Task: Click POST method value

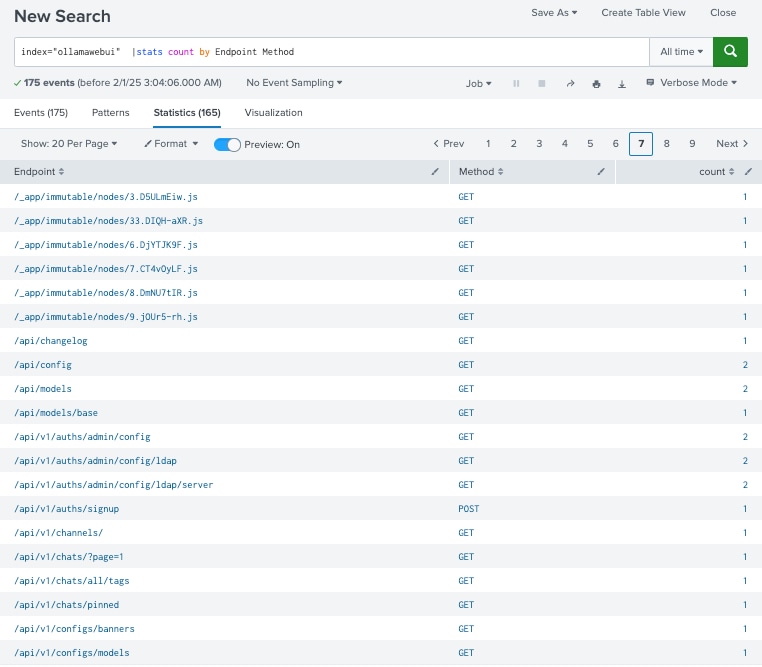Action: click(468, 509)
